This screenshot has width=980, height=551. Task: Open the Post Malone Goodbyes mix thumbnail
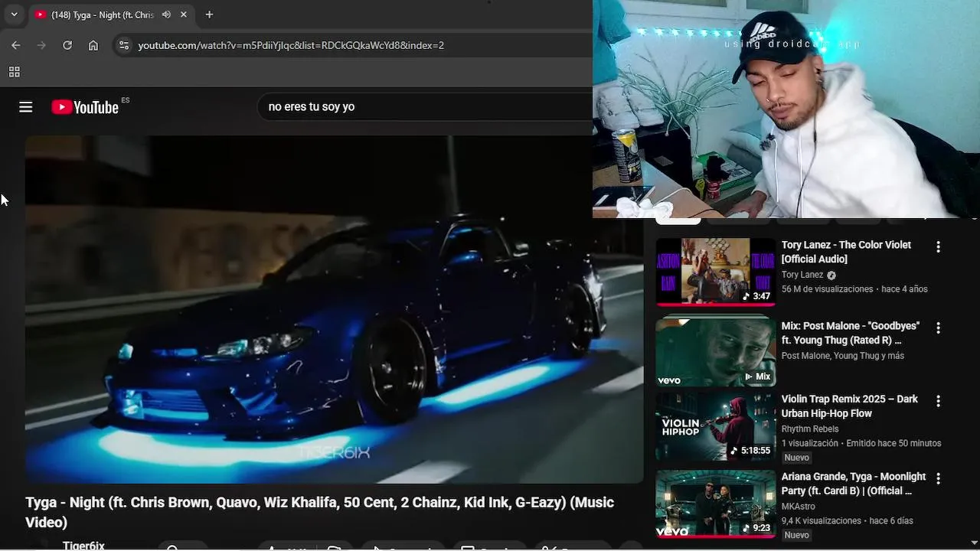(716, 352)
